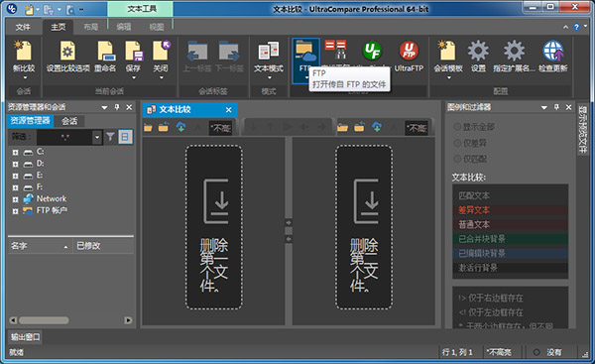The height and width of the screenshot is (364, 595).
Task: Open file folder icon in right pane toolbar
Action: [x=343, y=128]
